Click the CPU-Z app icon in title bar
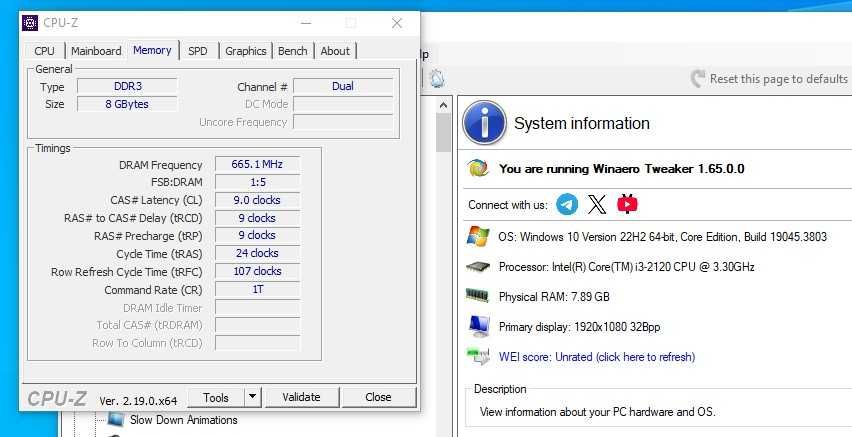The image size is (852, 437). [x=30, y=23]
